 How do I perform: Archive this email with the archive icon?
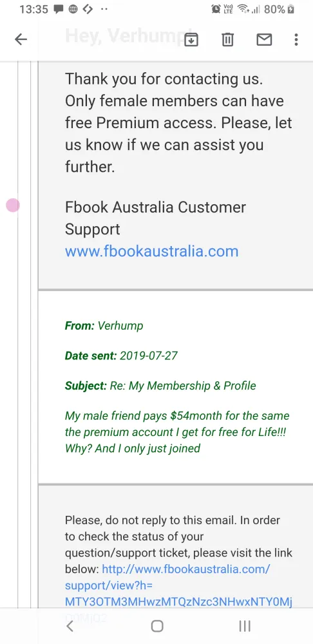191,39
